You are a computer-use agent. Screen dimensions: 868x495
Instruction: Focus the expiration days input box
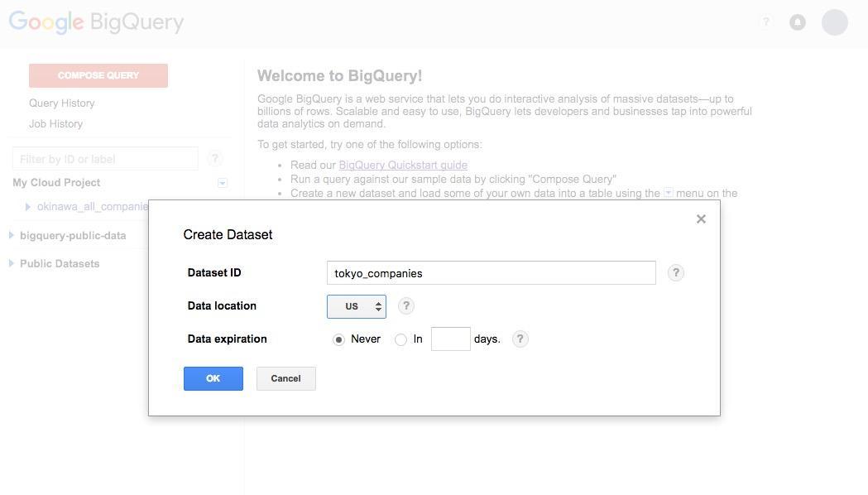[x=451, y=339]
